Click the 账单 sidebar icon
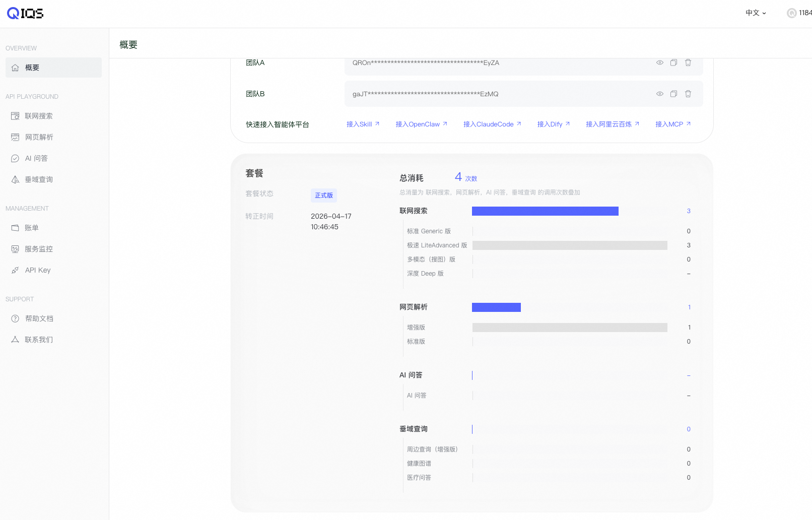The height and width of the screenshot is (520, 812). pos(15,228)
